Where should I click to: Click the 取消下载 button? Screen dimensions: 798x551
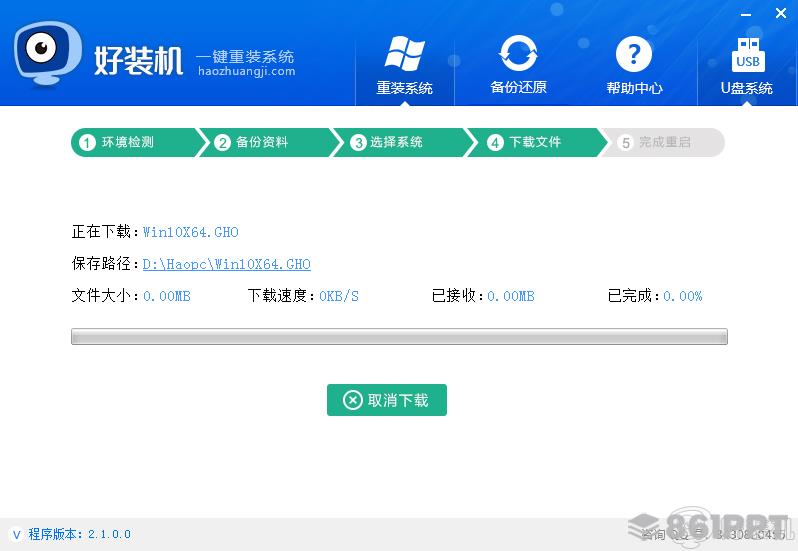click(x=387, y=400)
